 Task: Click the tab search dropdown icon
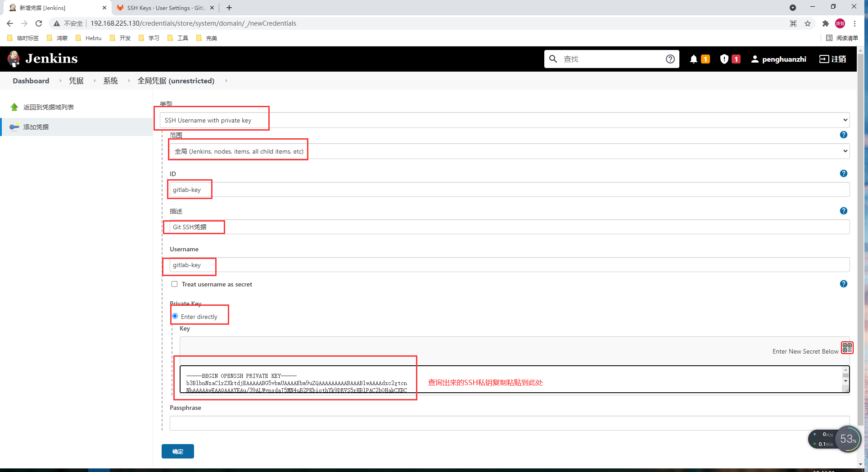(793, 8)
